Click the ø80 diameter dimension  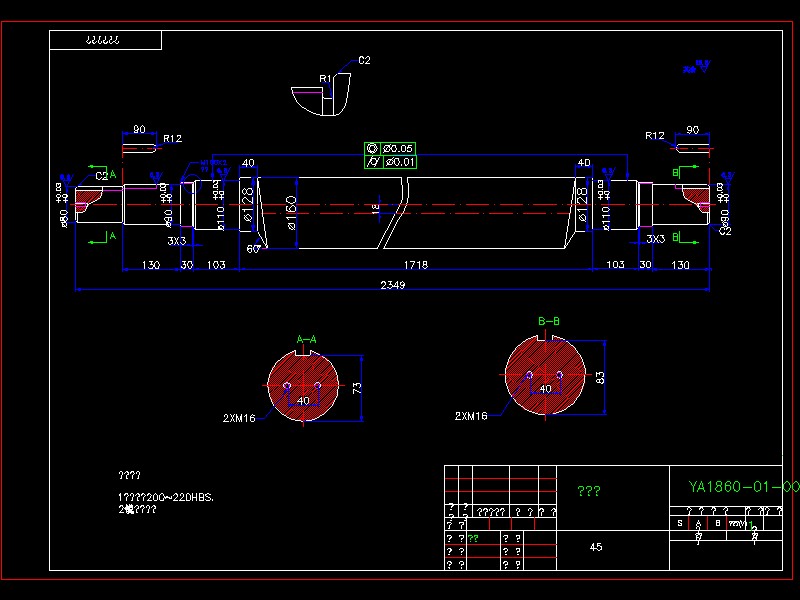[x=64, y=218]
